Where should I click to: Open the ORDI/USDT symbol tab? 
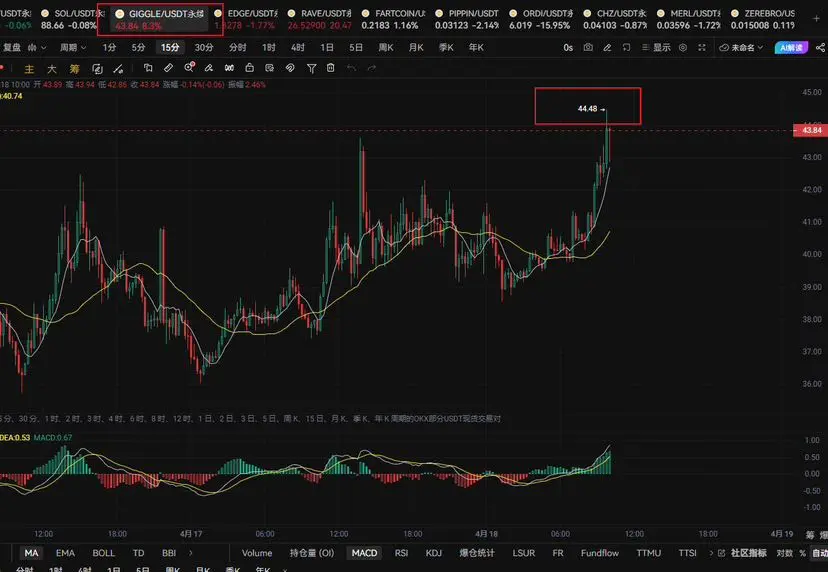(540, 20)
